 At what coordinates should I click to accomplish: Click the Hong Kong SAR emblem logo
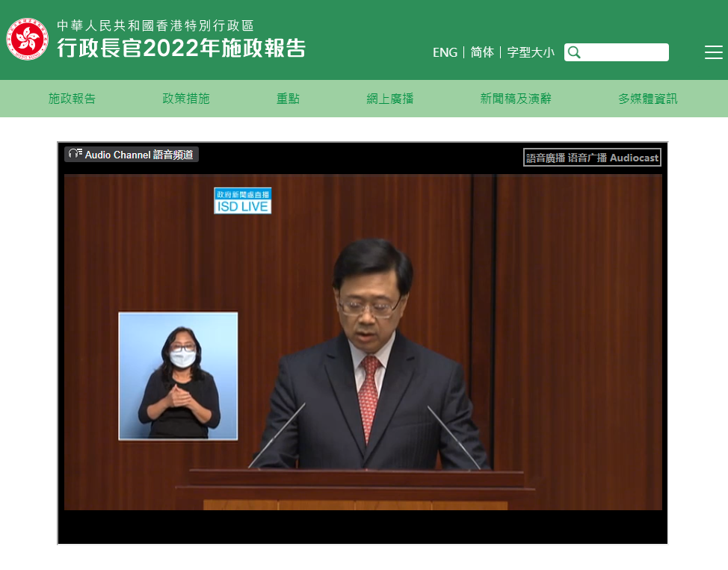click(28, 39)
